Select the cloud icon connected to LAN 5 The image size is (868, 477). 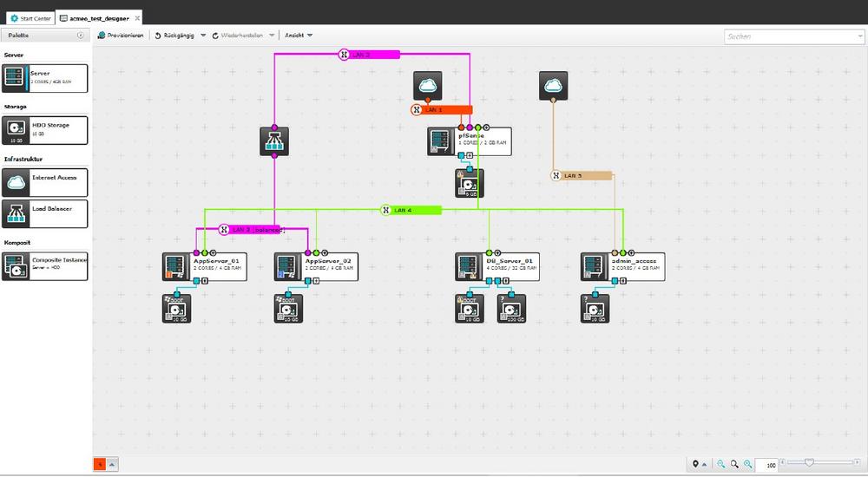point(553,86)
